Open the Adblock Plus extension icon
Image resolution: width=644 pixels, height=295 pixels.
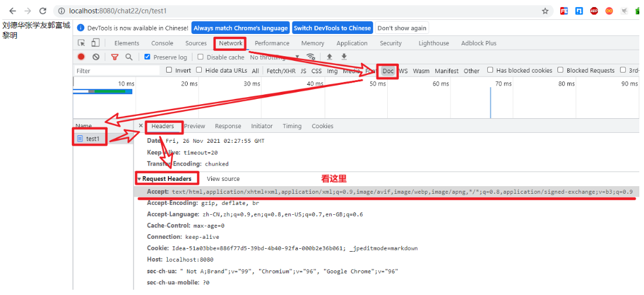[593, 11]
